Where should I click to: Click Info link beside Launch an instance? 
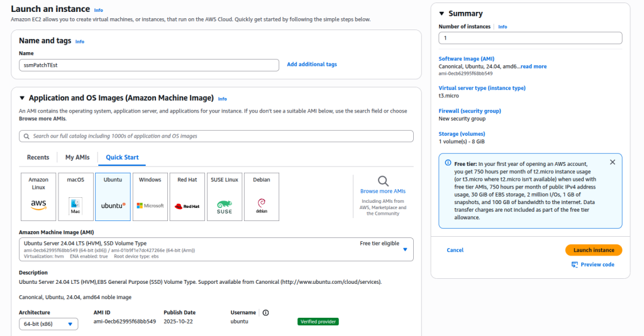coord(99,10)
